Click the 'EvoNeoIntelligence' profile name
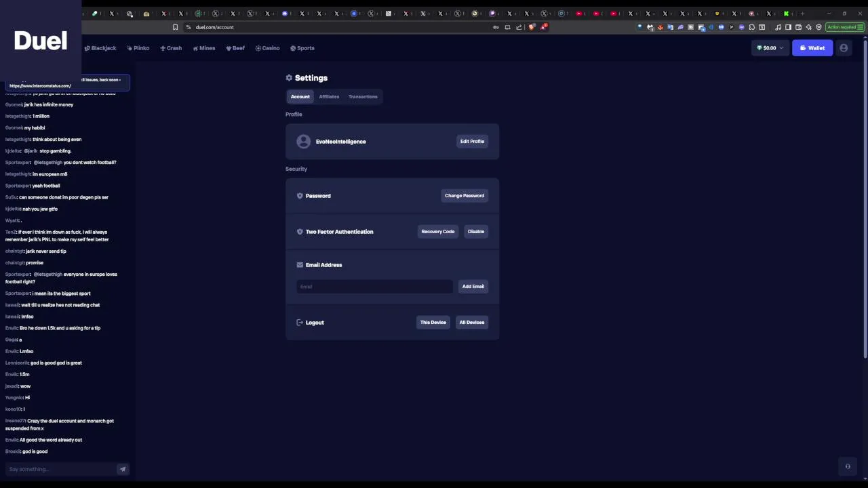Image resolution: width=868 pixels, height=488 pixels. pos(340,142)
